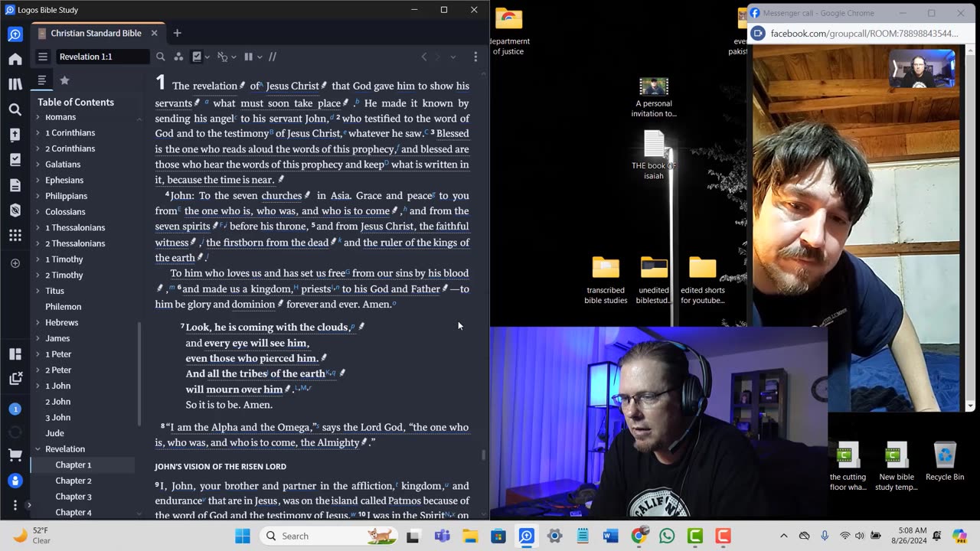
Task: Collapse the Revelation tree node
Action: 38,449
